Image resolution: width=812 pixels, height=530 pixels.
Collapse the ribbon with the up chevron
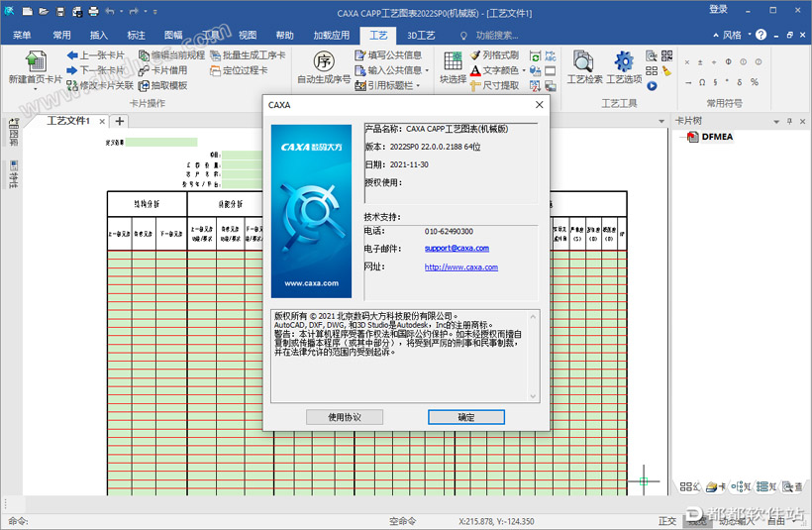coord(716,36)
